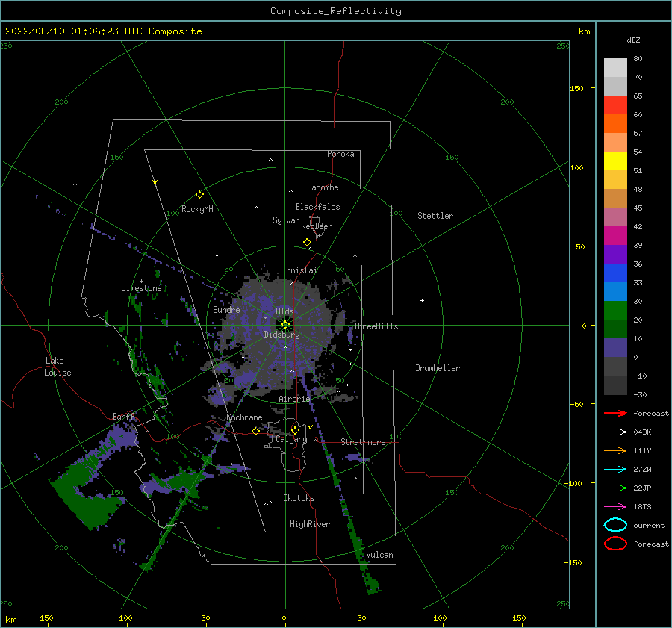This screenshot has width=672, height=628.
Task: Click the Cochrane city label
Action: (244, 417)
